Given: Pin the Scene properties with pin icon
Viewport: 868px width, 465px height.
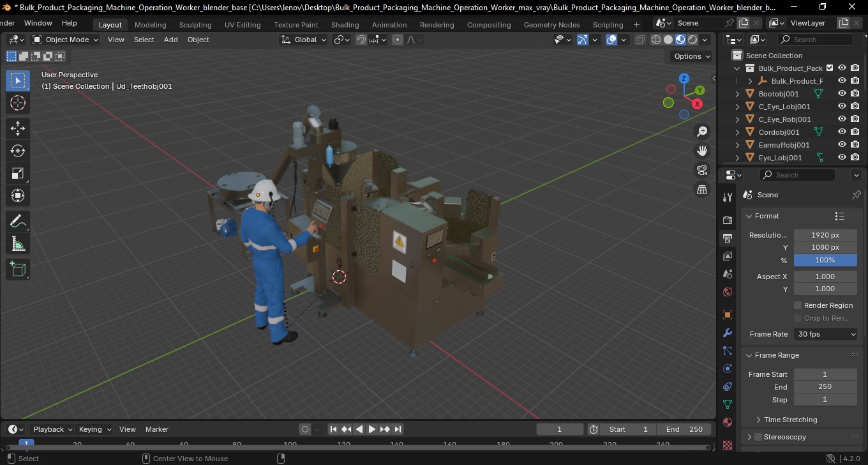Looking at the screenshot, I should point(857,195).
